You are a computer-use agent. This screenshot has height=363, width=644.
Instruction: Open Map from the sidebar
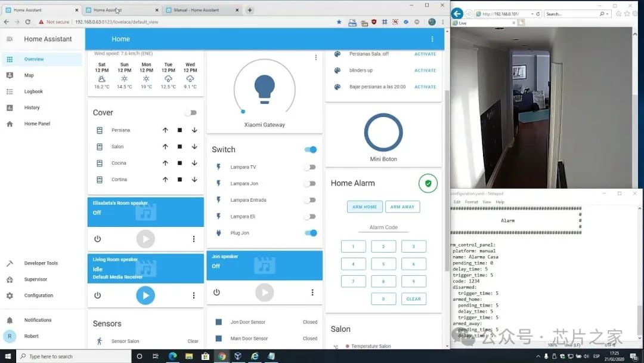tap(42, 75)
